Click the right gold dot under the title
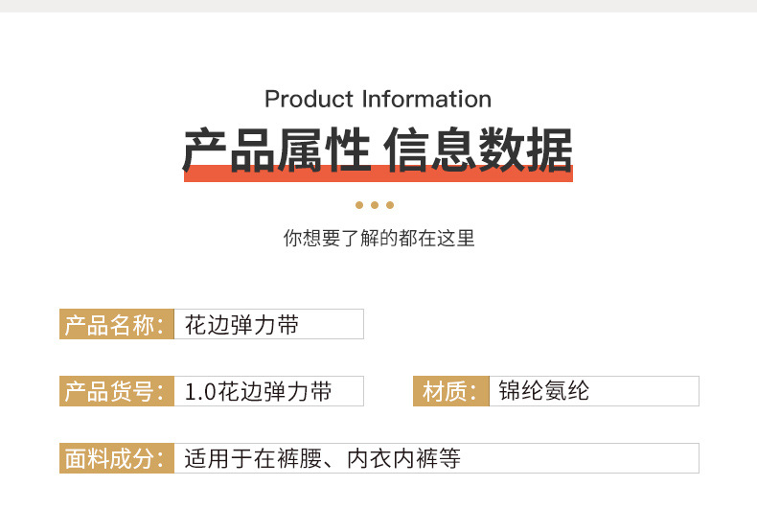 tap(390, 205)
